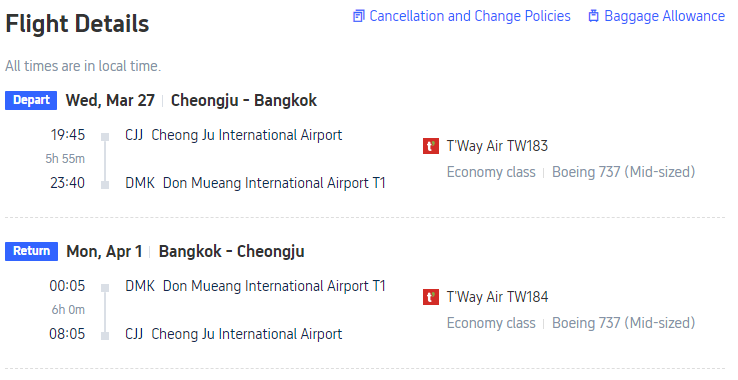Select T'Way Air TW183 flight text
The image size is (738, 380).
pos(497,146)
